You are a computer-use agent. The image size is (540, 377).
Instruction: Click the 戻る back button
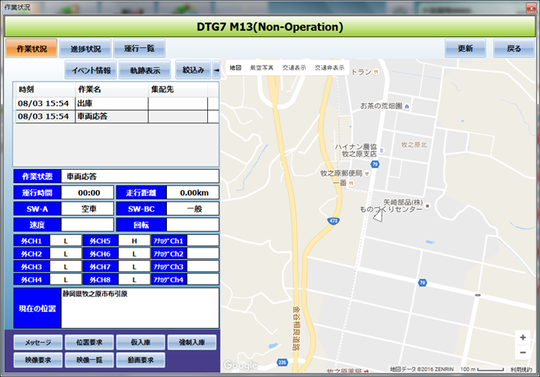pyautogui.click(x=513, y=49)
